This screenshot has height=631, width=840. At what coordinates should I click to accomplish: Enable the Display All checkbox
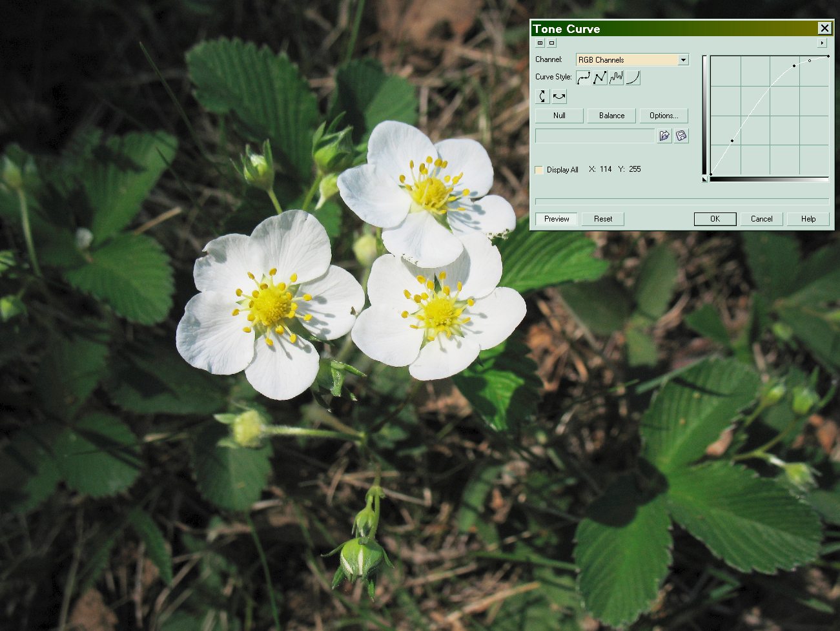[539, 170]
